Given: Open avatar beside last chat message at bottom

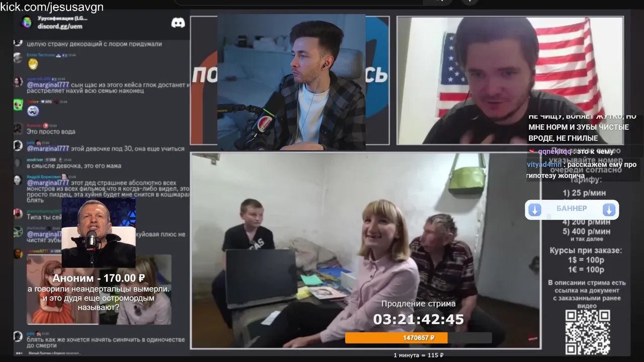Looking at the screenshot, I should click(x=18, y=336).
